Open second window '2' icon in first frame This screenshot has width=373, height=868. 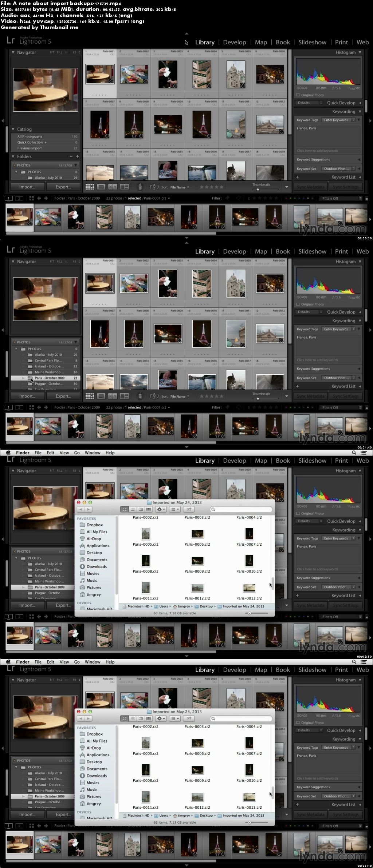coord(19,198)
